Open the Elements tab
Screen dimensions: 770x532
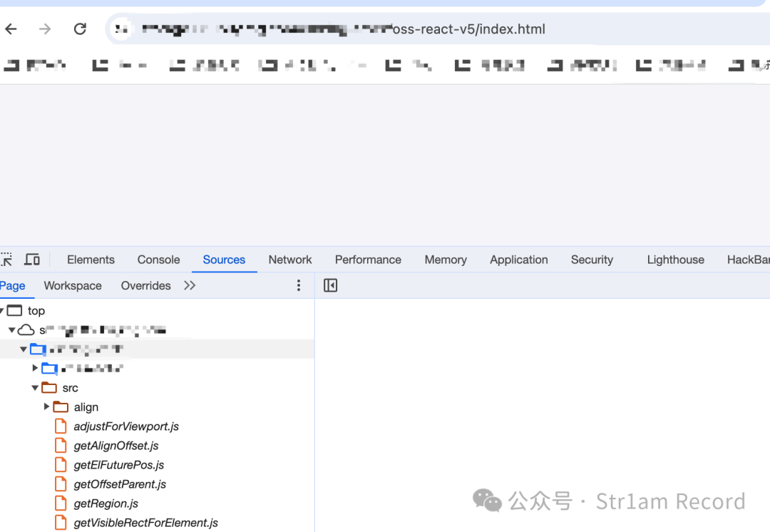point(91,260)
